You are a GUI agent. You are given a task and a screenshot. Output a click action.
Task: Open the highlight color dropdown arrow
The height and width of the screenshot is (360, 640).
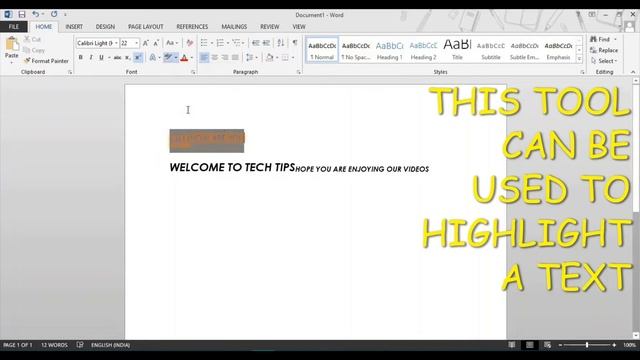[176, 58]
